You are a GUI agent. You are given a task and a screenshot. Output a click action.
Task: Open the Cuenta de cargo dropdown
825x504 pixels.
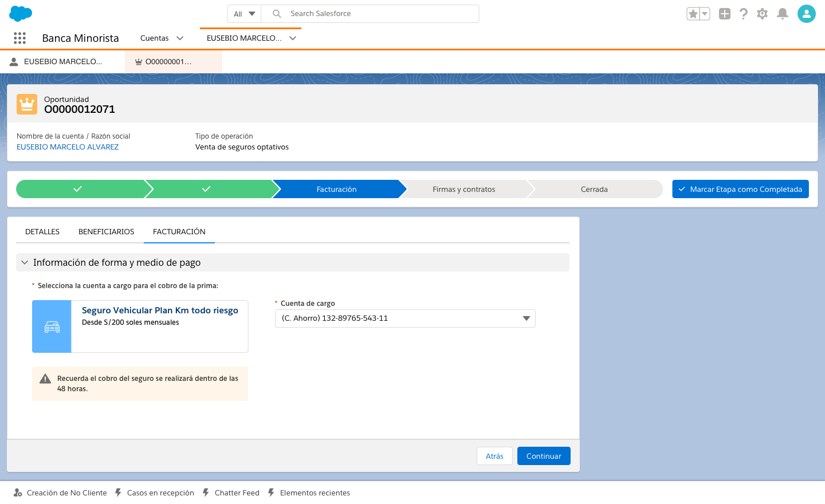click(x=405, y=318)
